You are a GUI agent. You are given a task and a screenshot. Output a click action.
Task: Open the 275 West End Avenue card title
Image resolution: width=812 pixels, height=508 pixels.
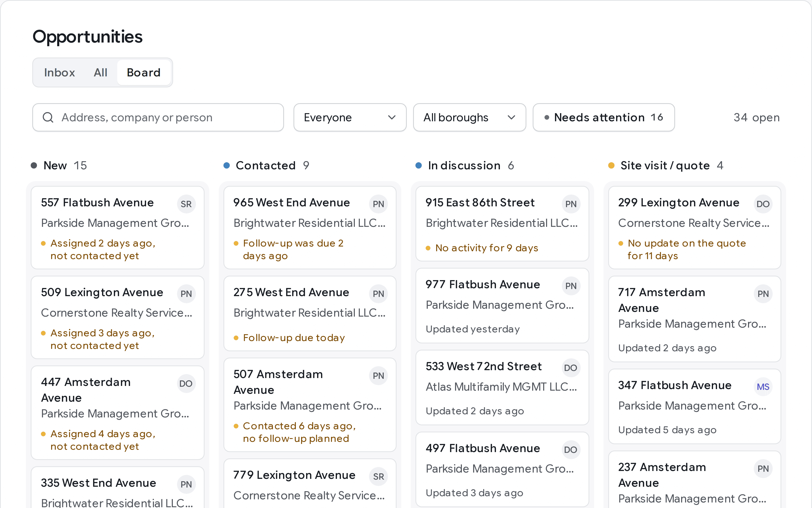coord(291,292)
